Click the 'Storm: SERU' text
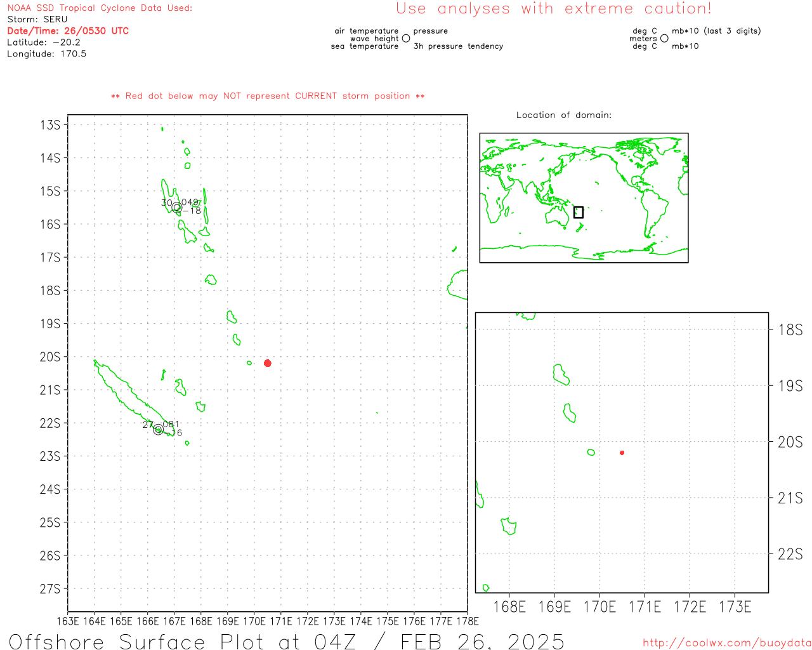 click(x=37, y=19)
